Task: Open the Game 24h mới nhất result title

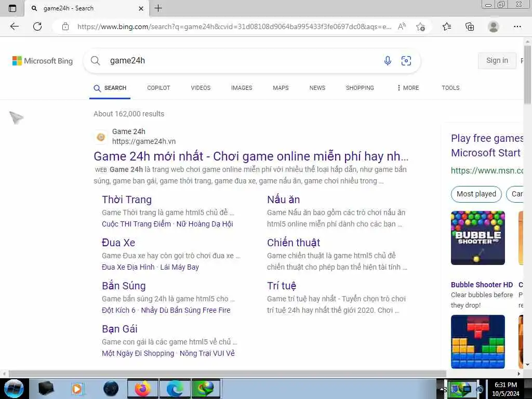Action: tap(251, 156)
